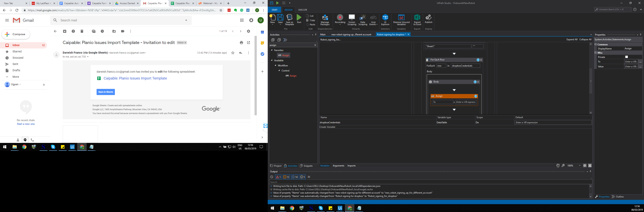Collapse the Favorites tree node
Screen dimensions: 644x212
[x=272, y=50]
